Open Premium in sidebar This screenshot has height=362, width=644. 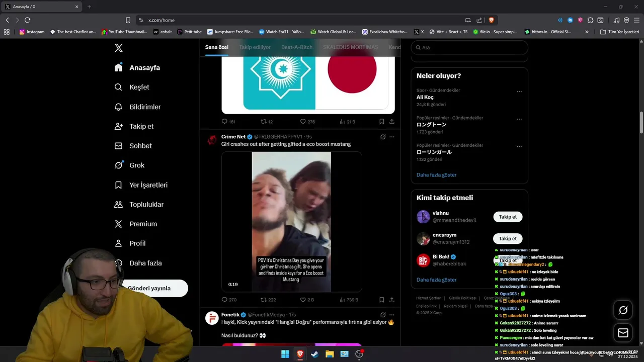click(136, 224)
